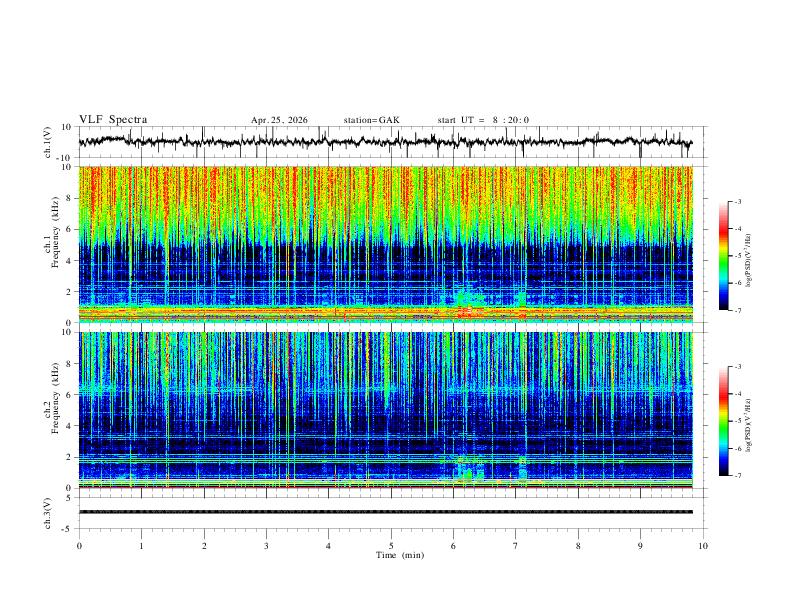Click the station=GAK label
Image resolution: width=792 pixels, height=612 pixels.
(371, 120)
